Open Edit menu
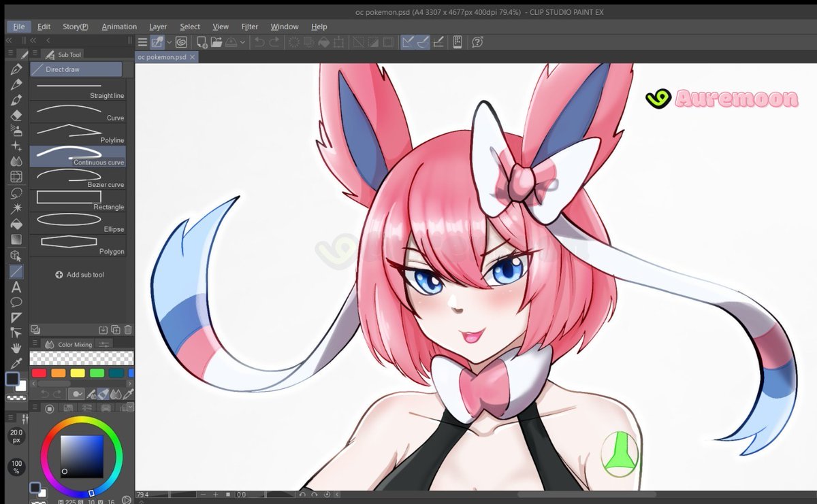Screen dimensions: 817x504 pos(44,27)
